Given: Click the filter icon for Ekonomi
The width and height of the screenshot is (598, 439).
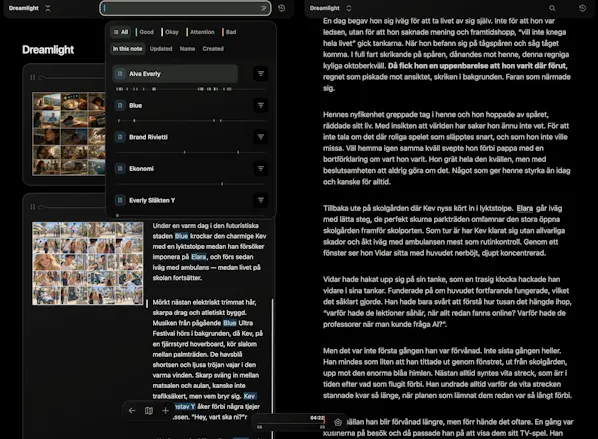Looking at the screenshot, I should coord(261,169).
